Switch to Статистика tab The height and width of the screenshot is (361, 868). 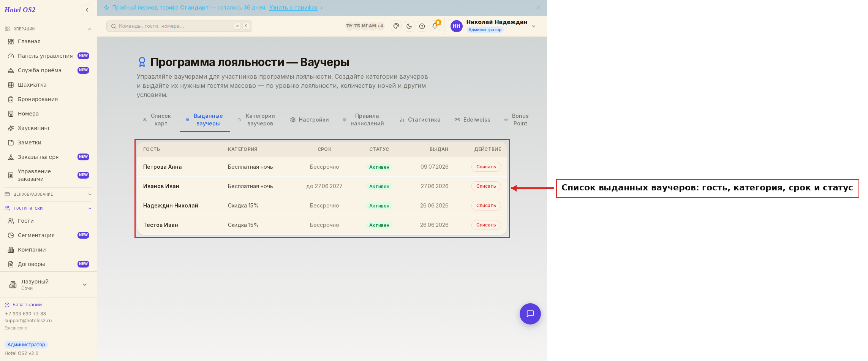[x=420, y=120]
